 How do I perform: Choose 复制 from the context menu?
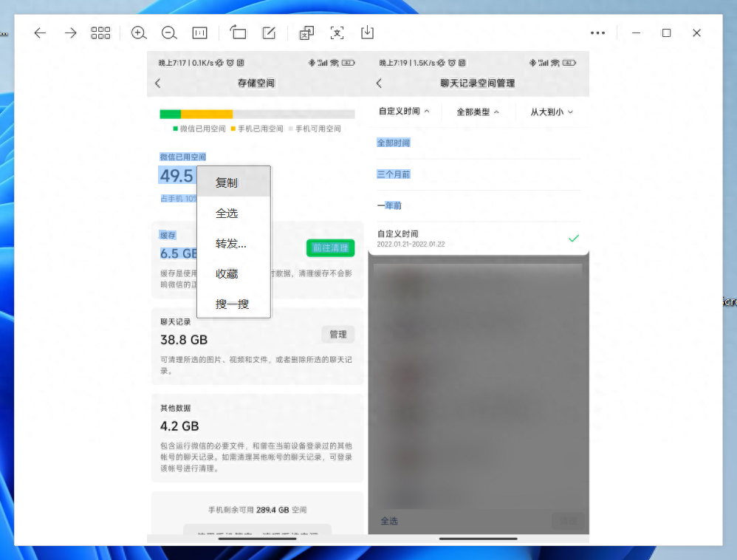pos(227,182)
